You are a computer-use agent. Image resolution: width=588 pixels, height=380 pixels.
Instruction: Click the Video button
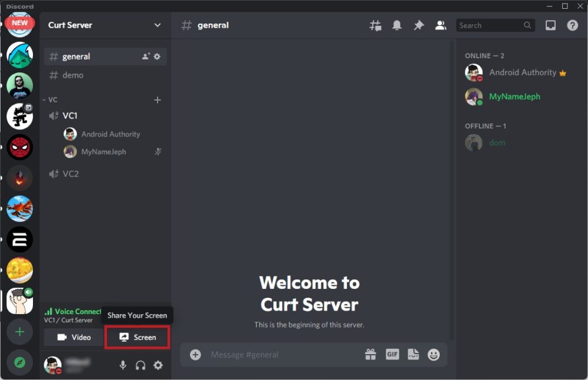click(73, 337)
